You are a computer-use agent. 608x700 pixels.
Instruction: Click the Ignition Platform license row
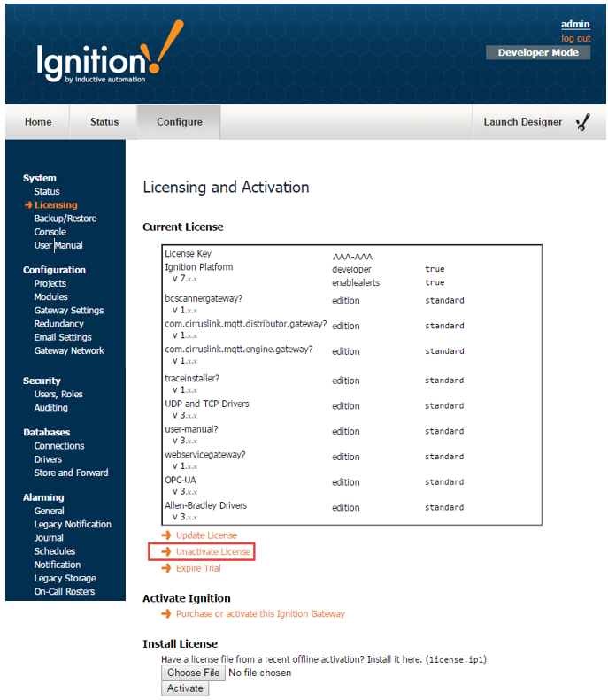point(198,267)
